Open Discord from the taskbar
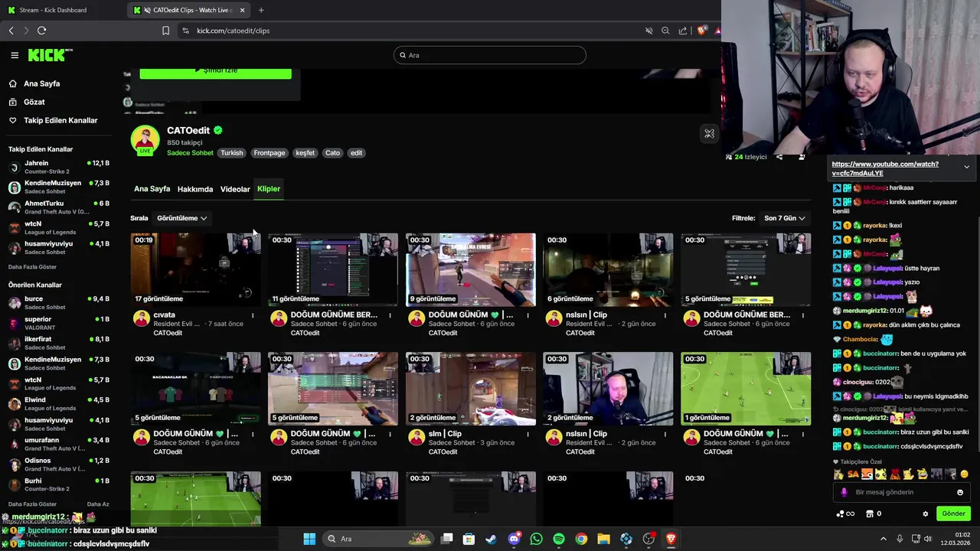The image size is (980, 551). (514, 539)
